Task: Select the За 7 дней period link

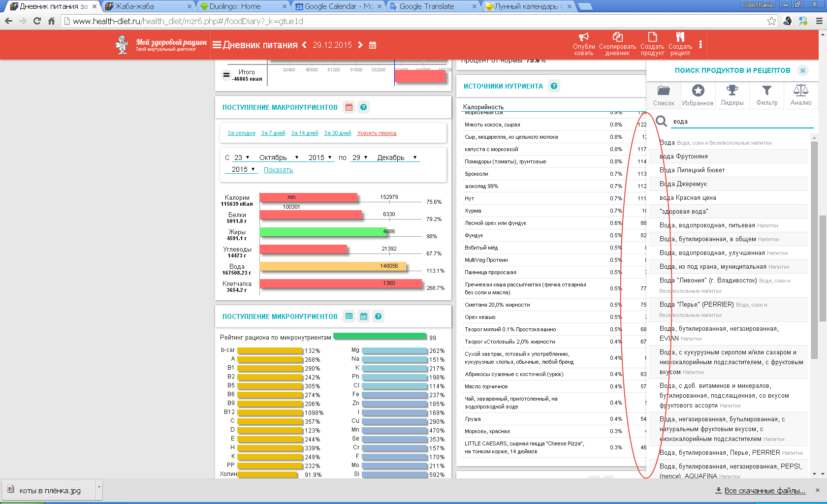Action: click(x=273, y=133)
